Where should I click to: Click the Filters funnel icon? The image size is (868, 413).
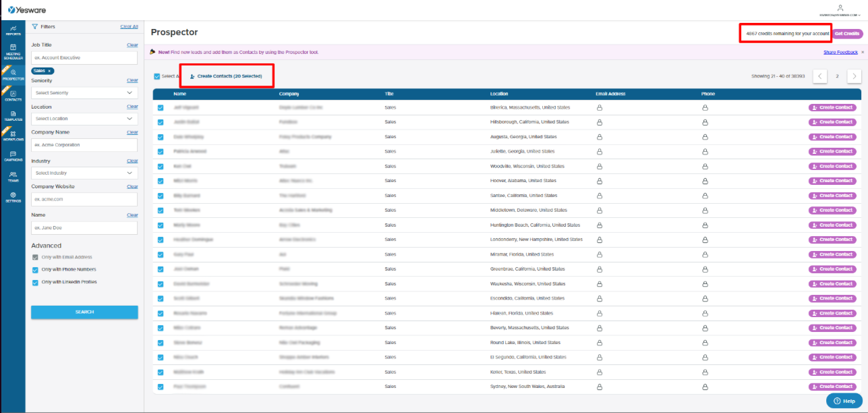click(34, 27)
